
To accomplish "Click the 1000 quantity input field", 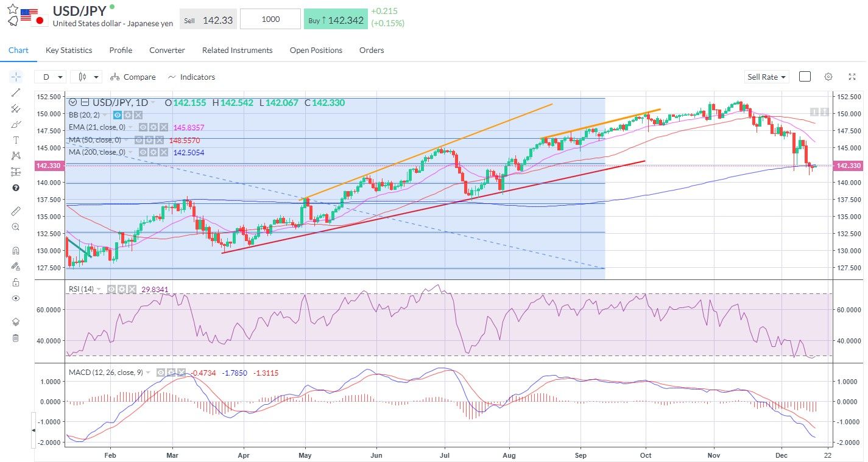I will click(x=270, y=19).
